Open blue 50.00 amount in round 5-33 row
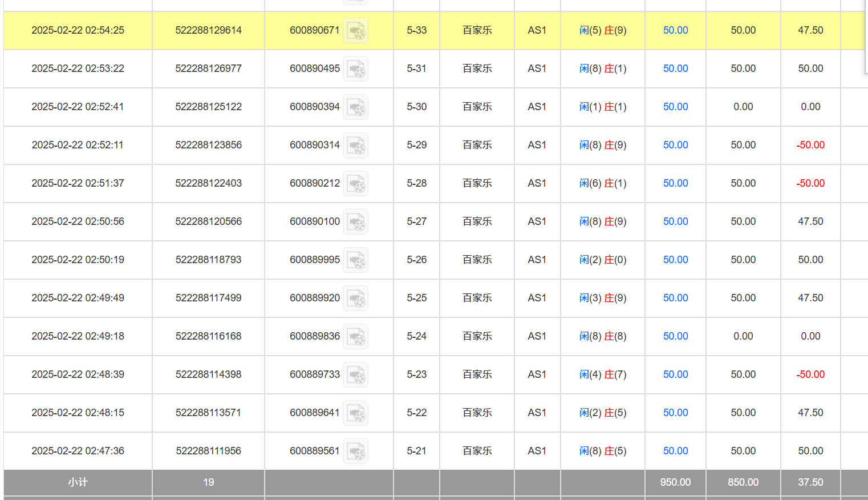 (675, 30)
